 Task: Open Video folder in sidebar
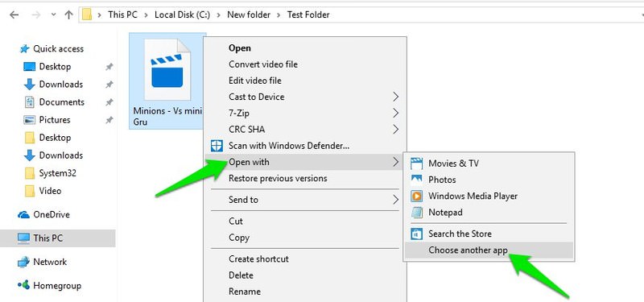point(50,191)
